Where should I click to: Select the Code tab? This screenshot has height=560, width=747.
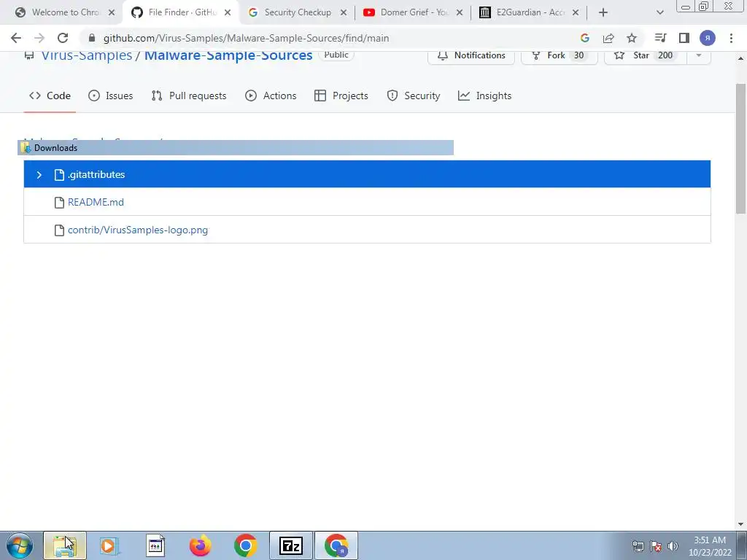click(50, 96)
